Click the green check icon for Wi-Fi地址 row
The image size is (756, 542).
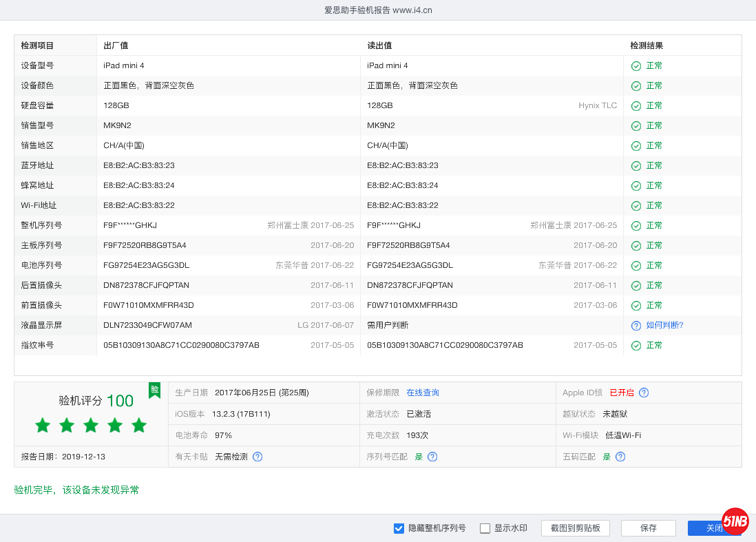pyautogui.click(x=635, y=205)
